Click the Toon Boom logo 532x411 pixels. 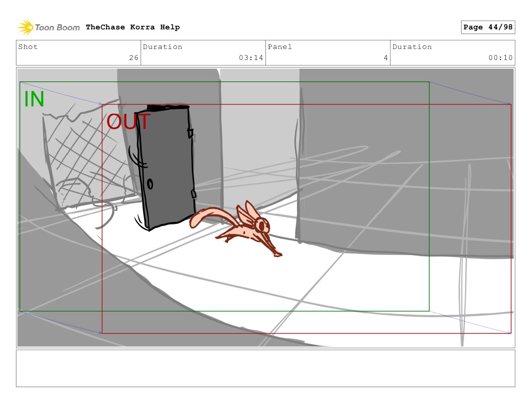pos(48,27)
